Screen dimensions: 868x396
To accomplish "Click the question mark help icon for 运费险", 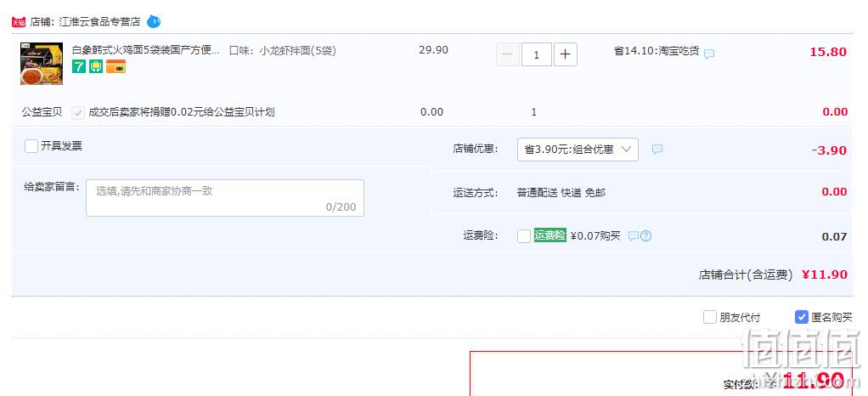I will [645, 236].
